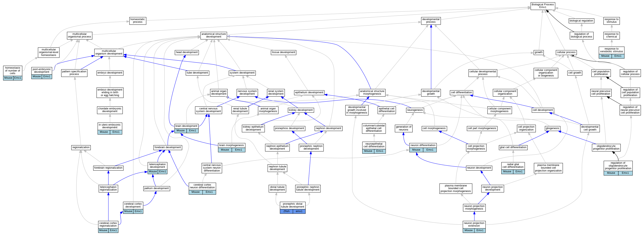
Task: Click the 'biological regulation' node
Action: [581, 21]
